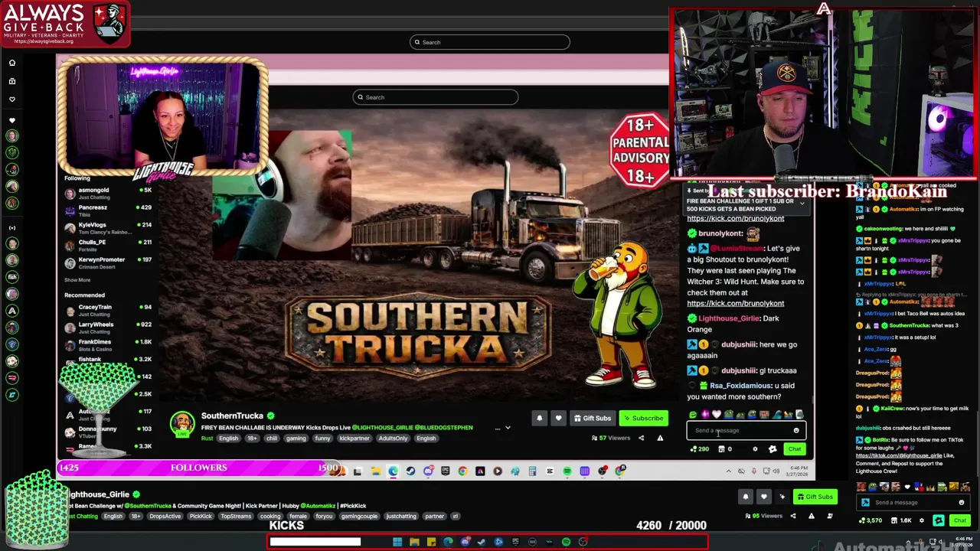Open Start menu on bottom taskbar

coord(397,542)
